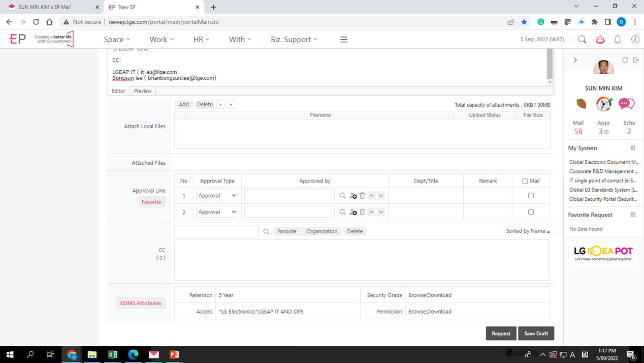Image resolution: width=644 pixels, height=363 pixels.
Task: Click the search icon in approval row 1
Action: [342, 196]
